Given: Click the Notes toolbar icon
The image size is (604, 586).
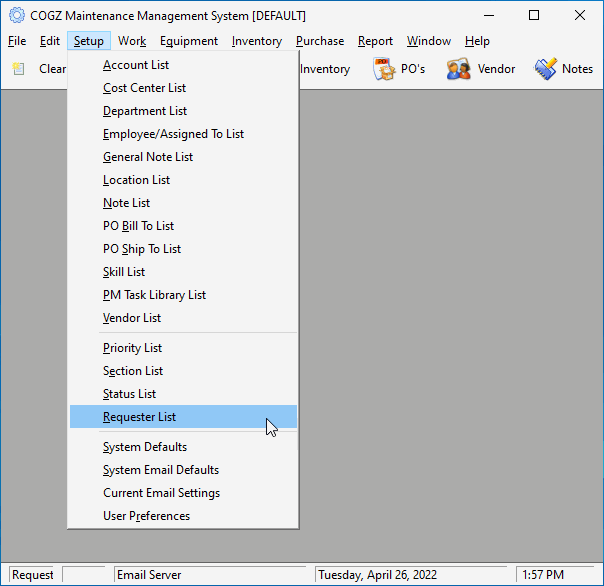Looking at the screenshot, I should pyautogui.click(x=545, y=69).
